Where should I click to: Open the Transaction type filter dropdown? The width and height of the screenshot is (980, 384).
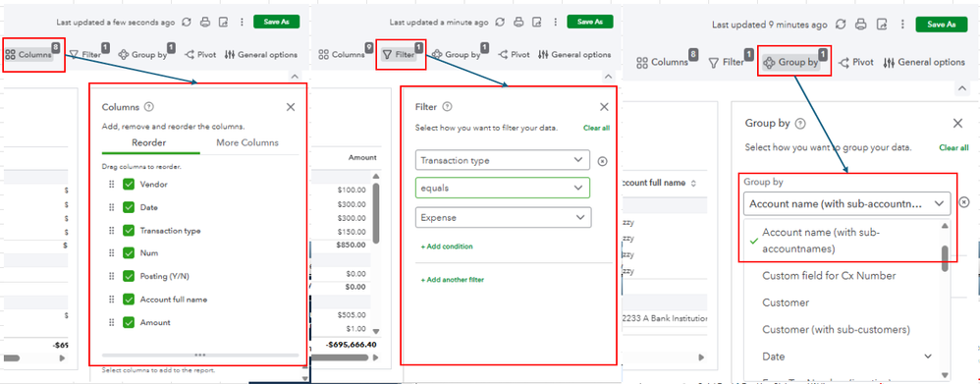click(503, 160)
